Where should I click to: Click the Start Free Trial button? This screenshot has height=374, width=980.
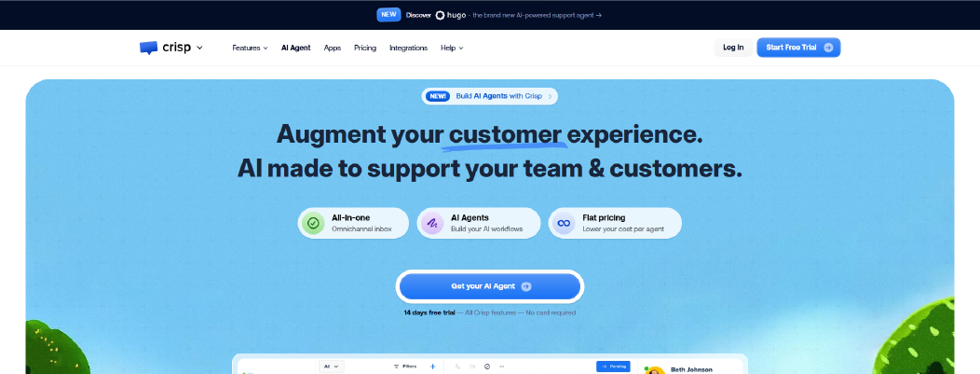(798, 48)
